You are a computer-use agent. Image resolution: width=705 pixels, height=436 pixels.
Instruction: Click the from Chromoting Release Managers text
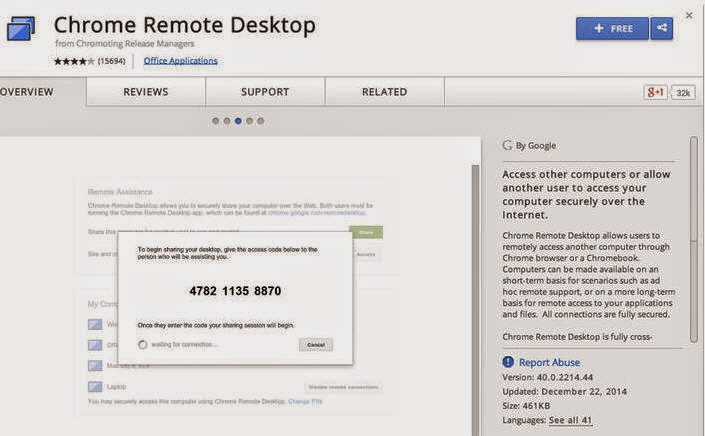[x=125, y=44]
